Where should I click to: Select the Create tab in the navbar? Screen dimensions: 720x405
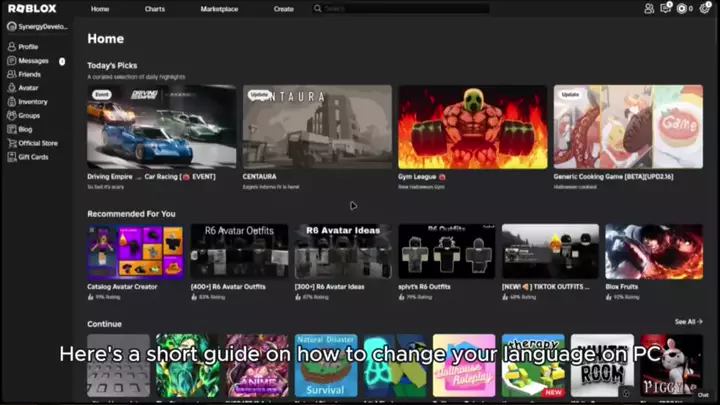[284, 9]
